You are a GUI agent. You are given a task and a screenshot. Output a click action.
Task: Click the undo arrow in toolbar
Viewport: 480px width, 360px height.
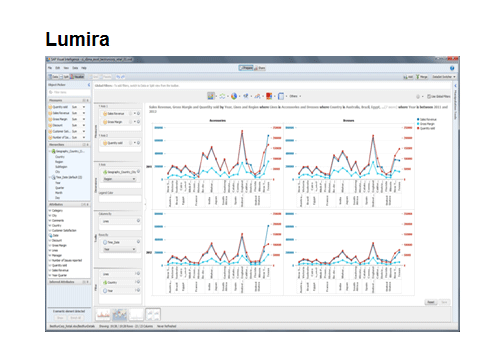click(118, 77)
